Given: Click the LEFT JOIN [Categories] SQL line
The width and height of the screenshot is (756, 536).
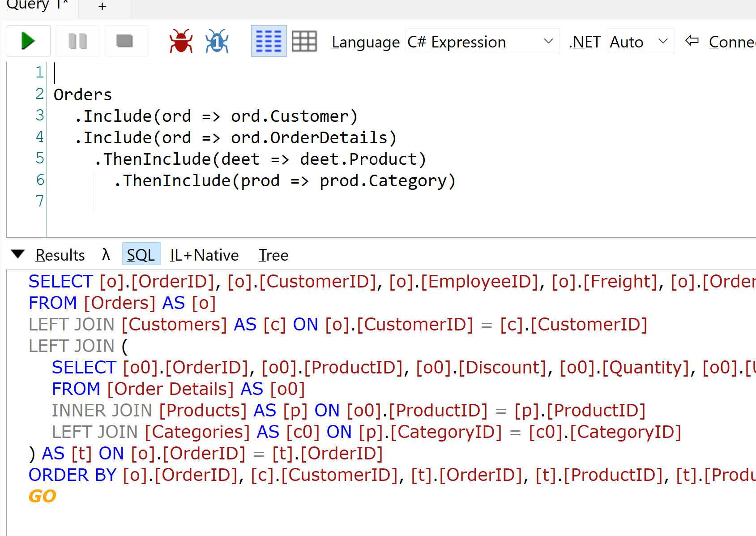Looking at the screenshot, I should coord(367,432).
